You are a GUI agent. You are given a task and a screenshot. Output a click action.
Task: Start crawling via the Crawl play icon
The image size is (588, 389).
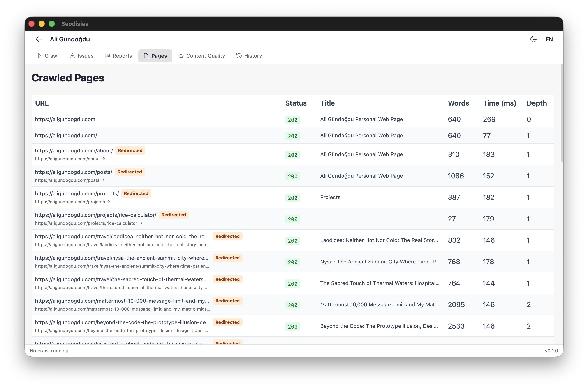point(39,56)
